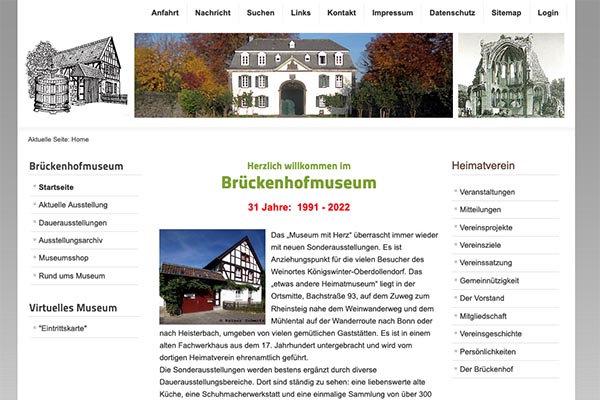Image resolution: width=600 pixels, height=400 pixels.
Task: Open the Anfahrt menu item
Action: pyautogui.click(x=165, y=13)
